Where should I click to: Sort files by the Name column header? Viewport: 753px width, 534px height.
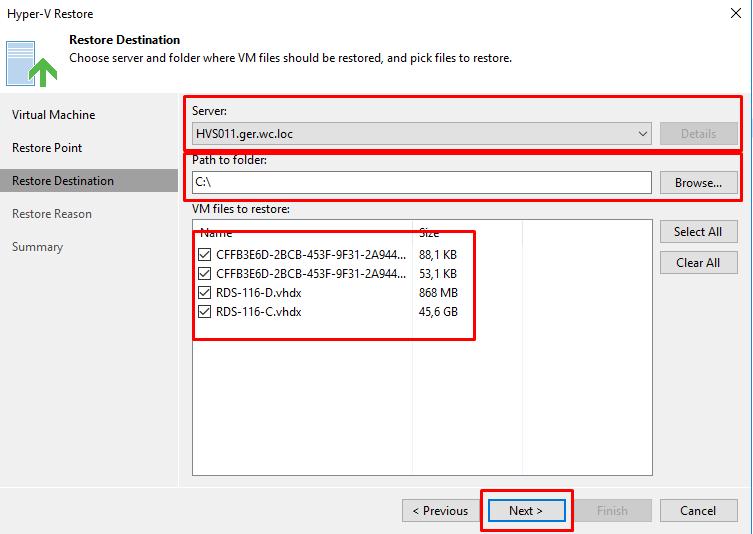pos(216,233)
